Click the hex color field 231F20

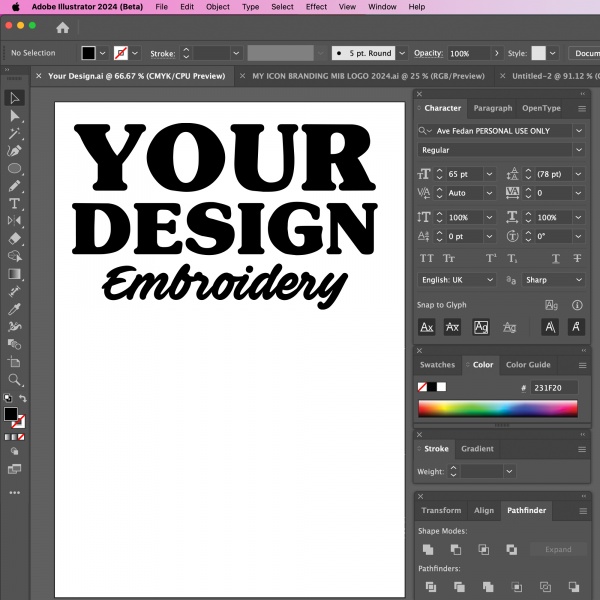[x=554, y=388]
